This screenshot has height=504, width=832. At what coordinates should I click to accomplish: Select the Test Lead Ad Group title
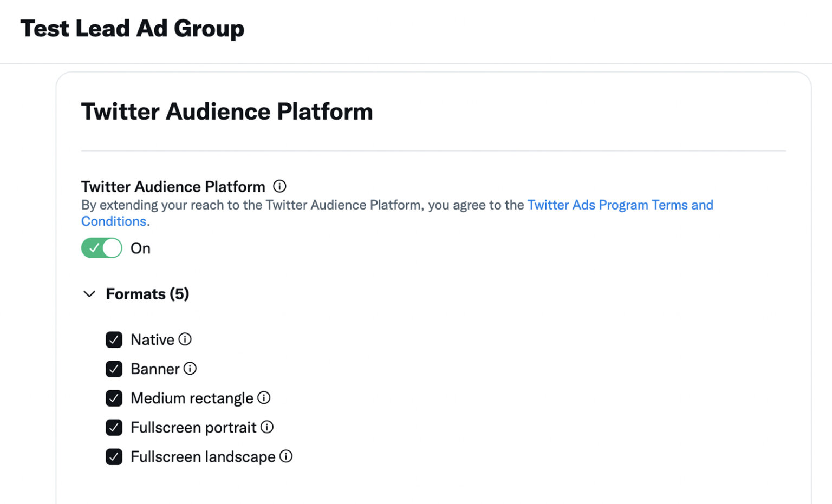pyautogui.click(x=132, y=28)
